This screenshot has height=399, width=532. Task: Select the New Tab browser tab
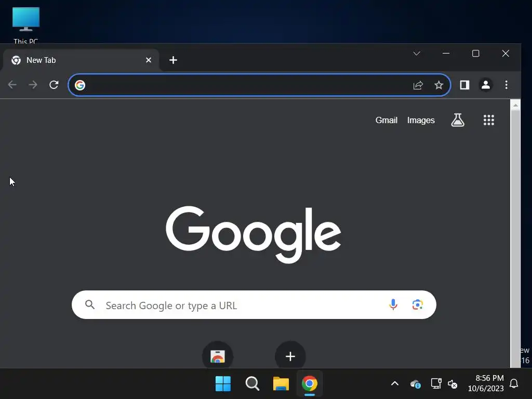point(80,60)
